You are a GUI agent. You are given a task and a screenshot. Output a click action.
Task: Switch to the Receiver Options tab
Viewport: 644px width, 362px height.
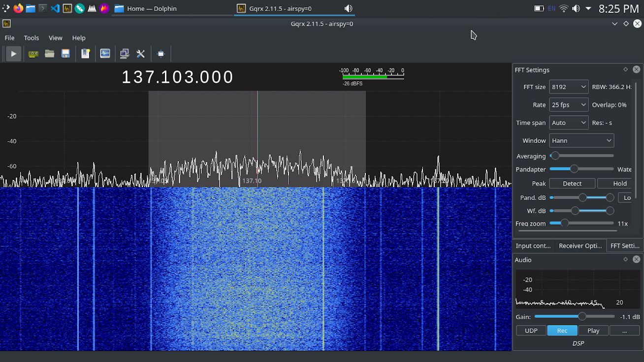click(580, 246)
